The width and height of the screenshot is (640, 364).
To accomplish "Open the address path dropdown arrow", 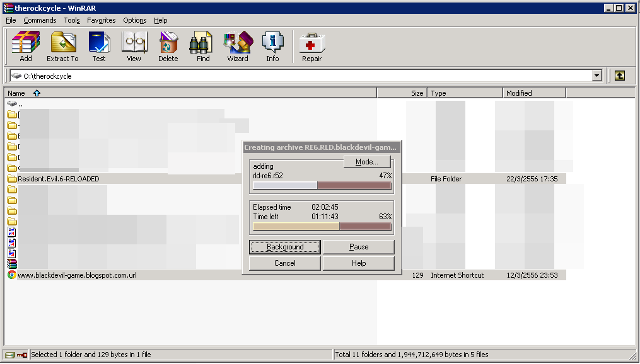I will 597,76.
